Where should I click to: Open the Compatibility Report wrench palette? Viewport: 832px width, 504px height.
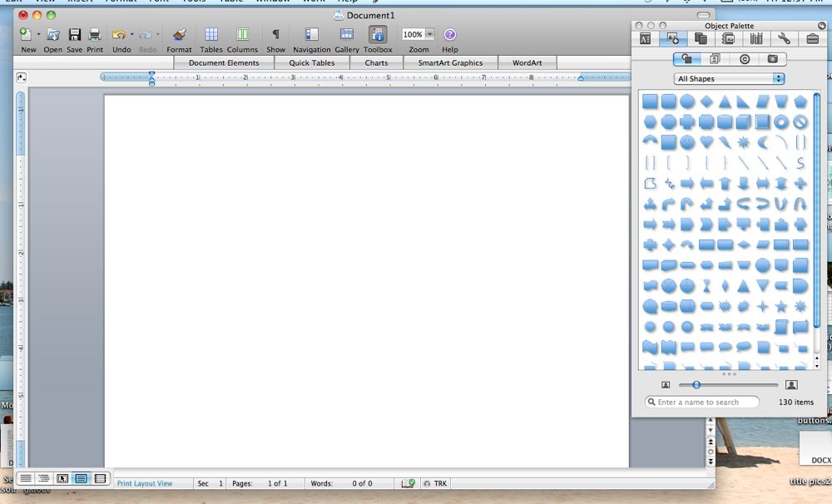click(785, 38)
